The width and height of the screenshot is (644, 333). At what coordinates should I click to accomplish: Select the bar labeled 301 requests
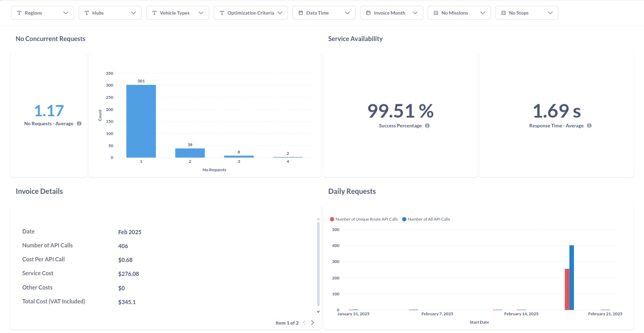click(141, 121)
